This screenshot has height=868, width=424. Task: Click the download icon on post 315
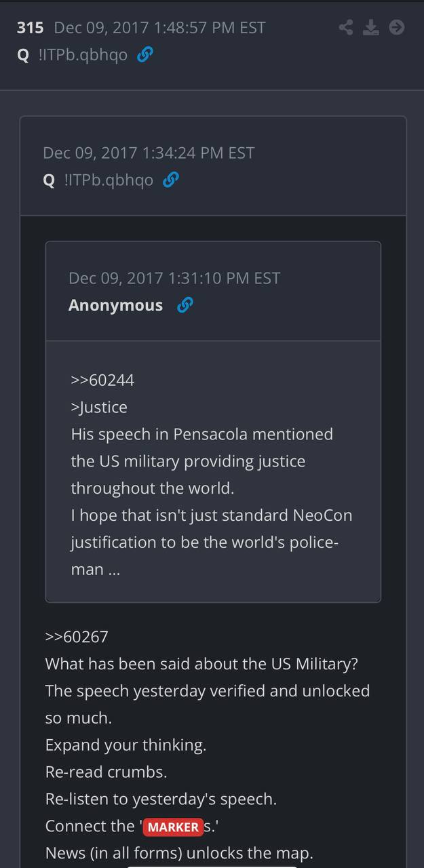click(x=370, y=27)
